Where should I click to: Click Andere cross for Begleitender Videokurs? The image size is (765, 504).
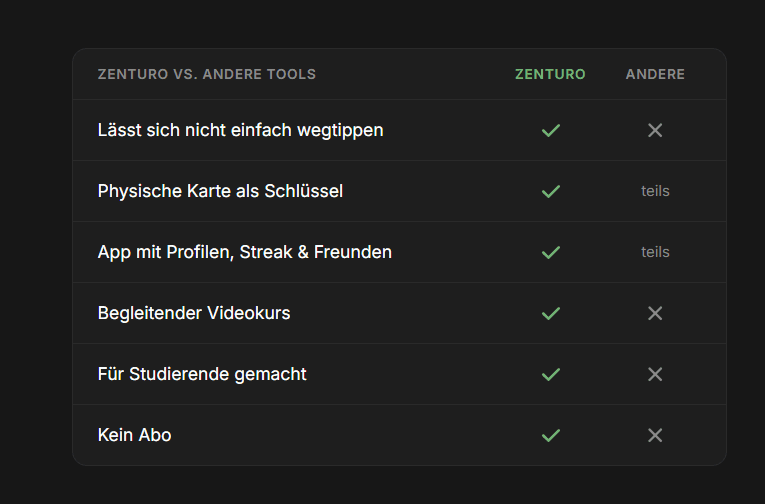pos(655,313)
